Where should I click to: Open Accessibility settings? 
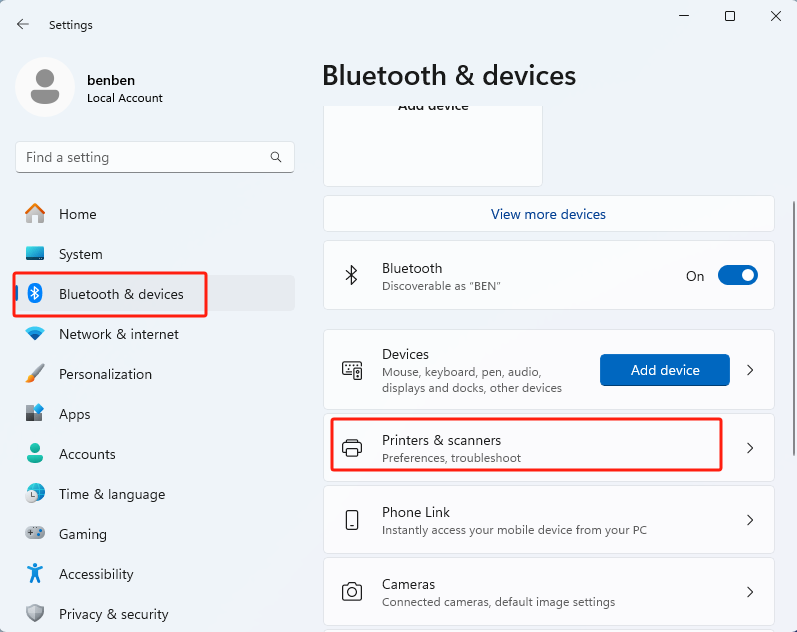[155, 574]
